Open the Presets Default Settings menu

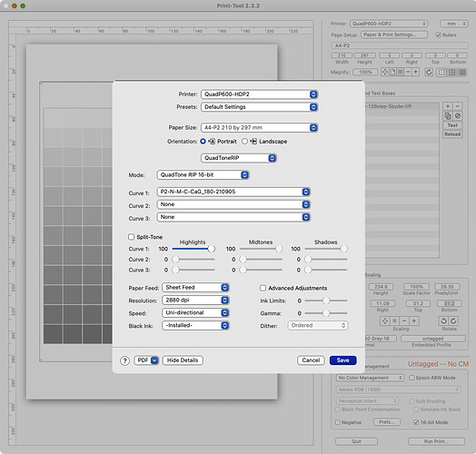coord(259,107)
